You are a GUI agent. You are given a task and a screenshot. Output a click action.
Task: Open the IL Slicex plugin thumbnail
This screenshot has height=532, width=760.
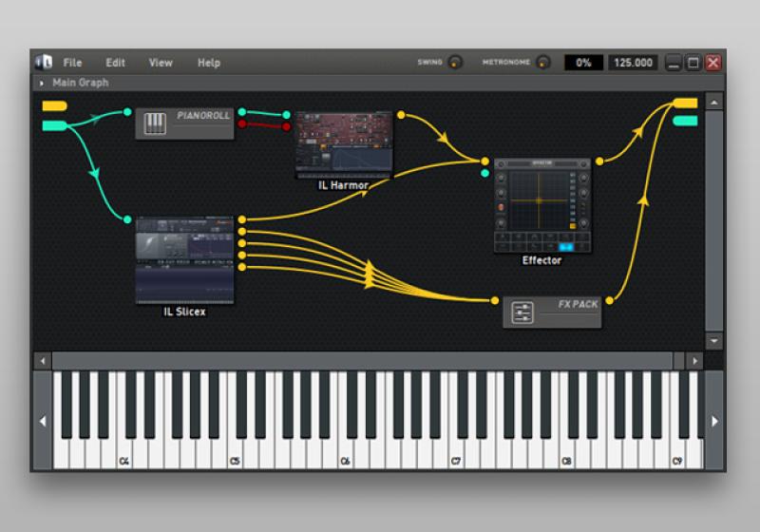click(184, 260)
